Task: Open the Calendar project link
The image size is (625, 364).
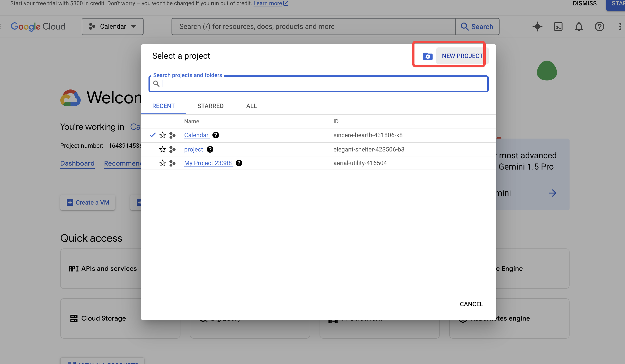Action: coord(196,135)
